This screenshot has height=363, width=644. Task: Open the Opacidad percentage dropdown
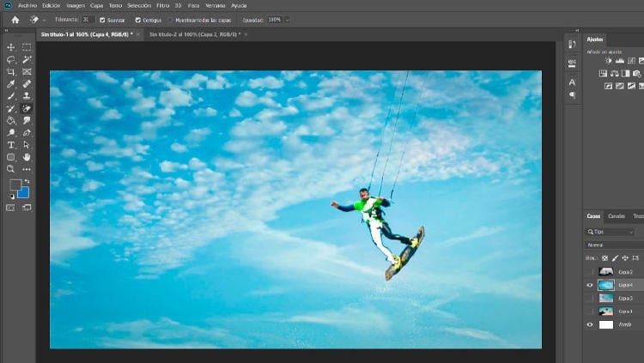click(285, 19)
